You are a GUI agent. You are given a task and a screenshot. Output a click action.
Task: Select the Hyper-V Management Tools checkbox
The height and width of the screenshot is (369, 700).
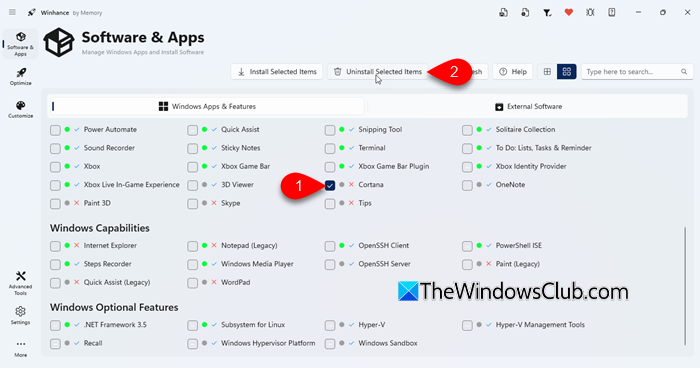tap(467, 325)
